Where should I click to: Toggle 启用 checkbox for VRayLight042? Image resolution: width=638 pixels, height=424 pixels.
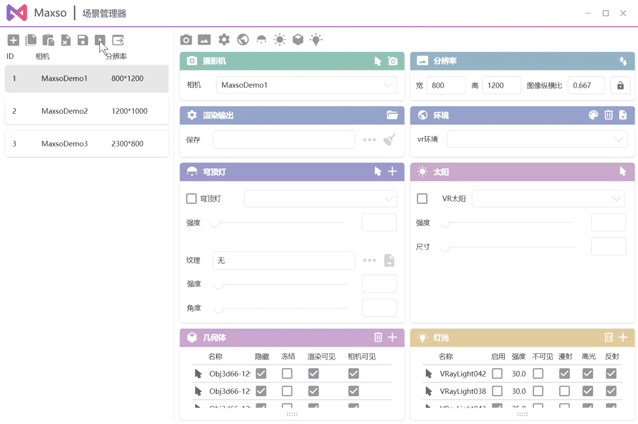coord(497,374)
